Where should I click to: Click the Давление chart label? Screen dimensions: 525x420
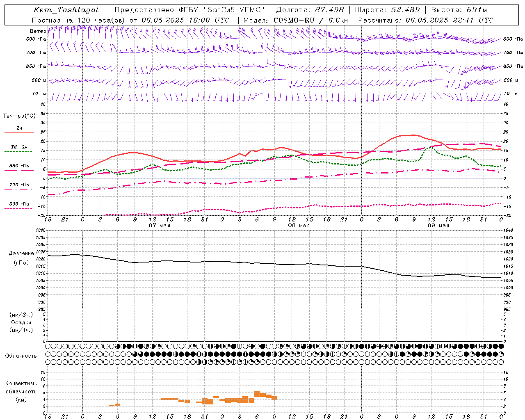coord(21,253)
